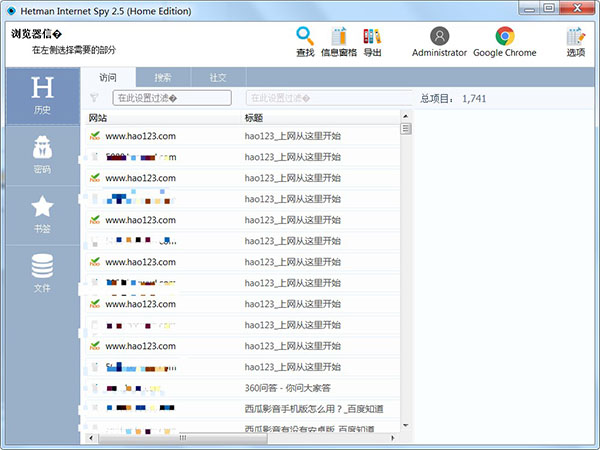
Task: Sort by the 标题 column header
Action: 321,118
